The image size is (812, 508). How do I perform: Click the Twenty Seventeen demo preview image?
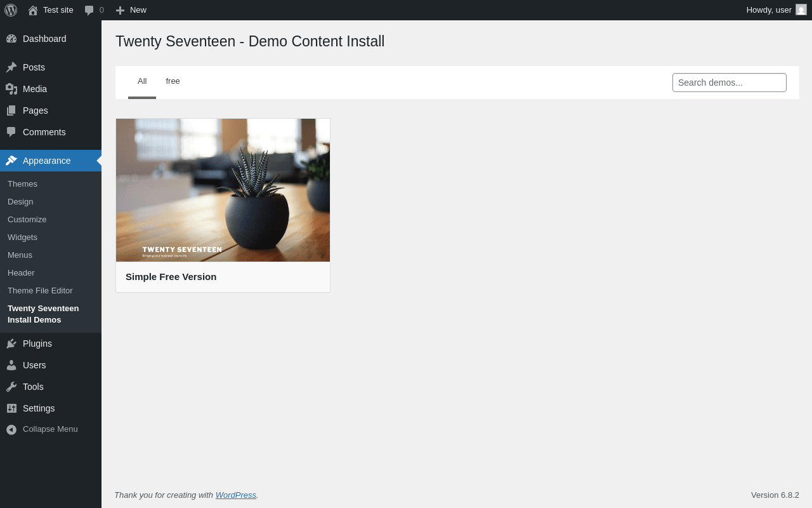pos(223,190)
